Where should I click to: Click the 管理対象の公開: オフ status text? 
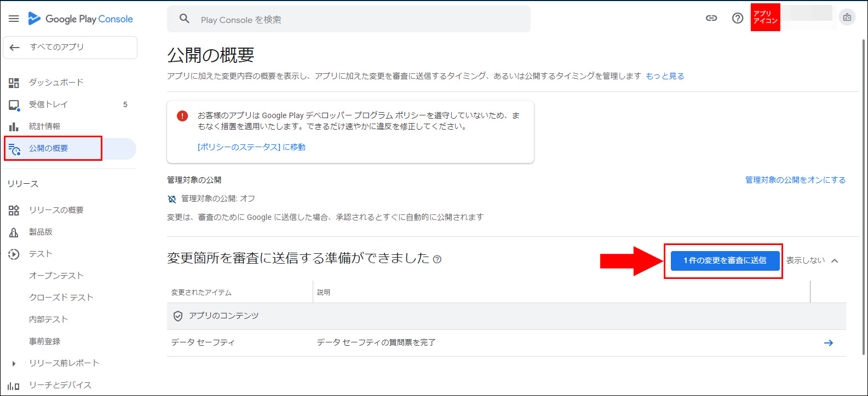(219, 199)
